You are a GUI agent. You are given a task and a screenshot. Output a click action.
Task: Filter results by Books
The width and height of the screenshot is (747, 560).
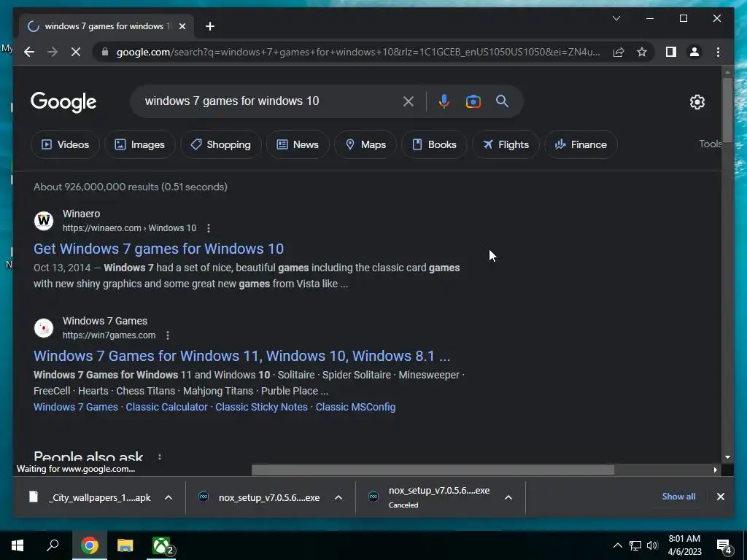coord(434,144)
